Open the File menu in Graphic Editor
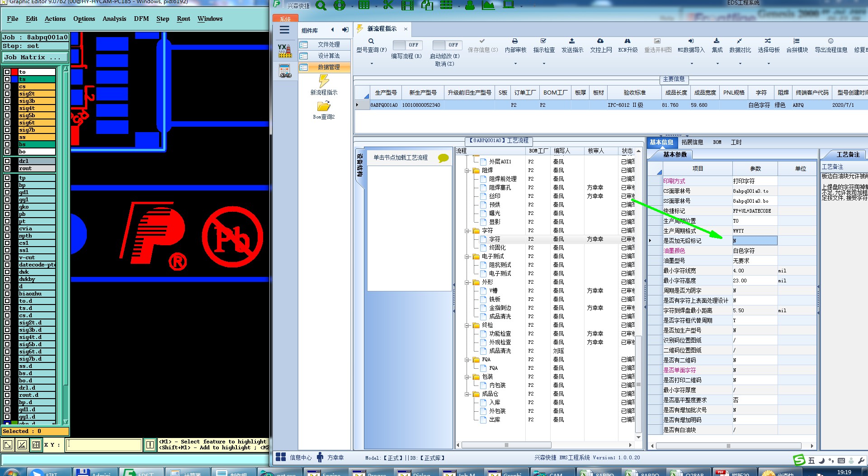The image size is (868, 476). pos(13,19)
